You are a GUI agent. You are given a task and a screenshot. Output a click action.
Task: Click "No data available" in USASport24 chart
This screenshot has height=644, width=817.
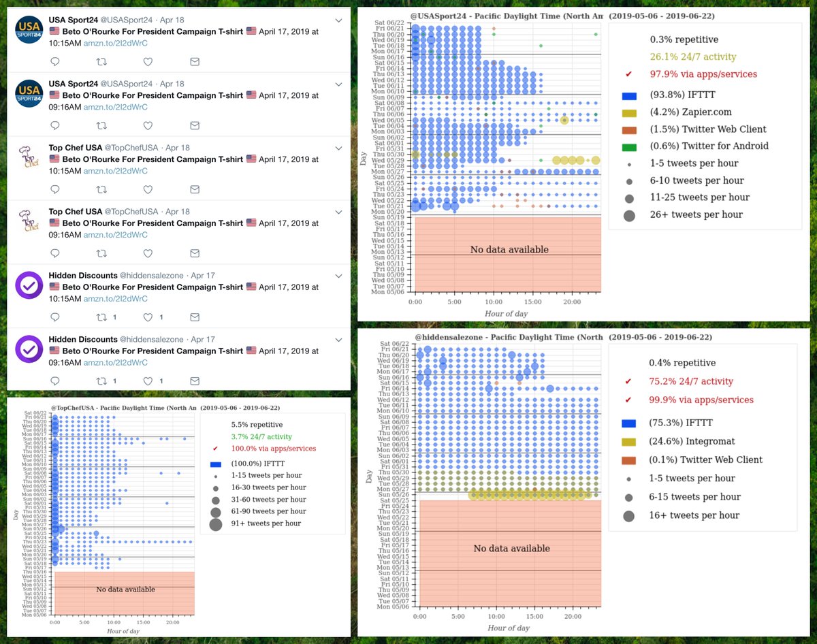pyautogui.click(x=509, y=249)
